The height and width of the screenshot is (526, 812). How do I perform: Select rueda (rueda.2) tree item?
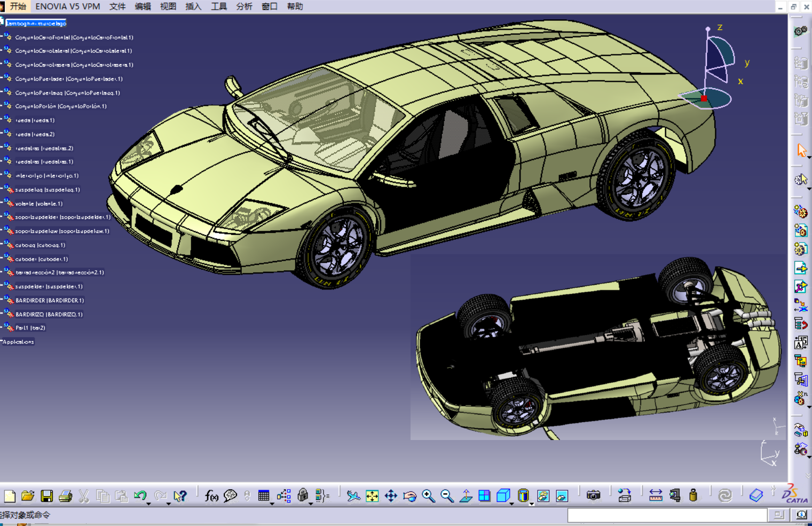tap(35, 134)
